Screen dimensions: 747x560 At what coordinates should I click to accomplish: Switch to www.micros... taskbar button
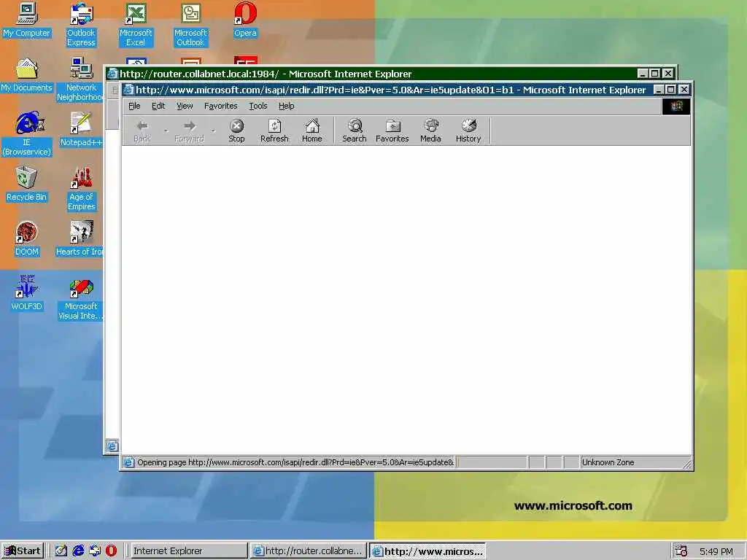[x=427, y=551]
